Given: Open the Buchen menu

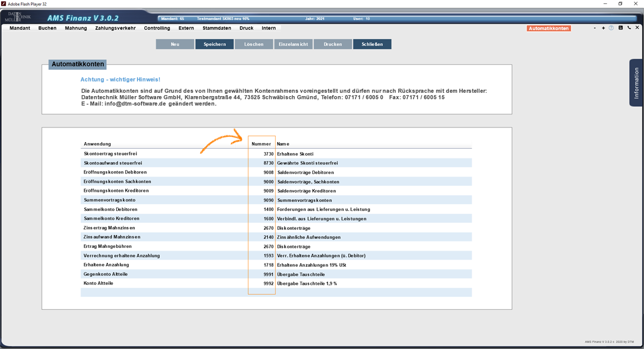Looking at the screenshot, I should pos(48,28).
